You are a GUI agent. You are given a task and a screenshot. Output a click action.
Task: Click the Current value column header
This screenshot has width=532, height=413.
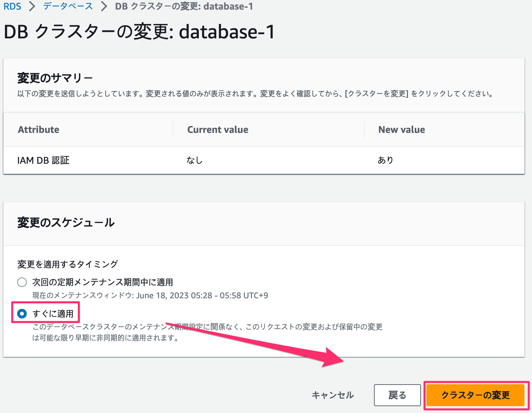(218, 129)
